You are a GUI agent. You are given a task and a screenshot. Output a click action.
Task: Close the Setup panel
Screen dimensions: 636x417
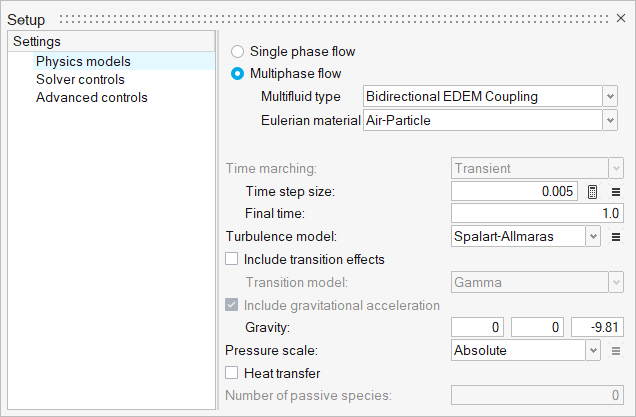[x=622, y=20]
